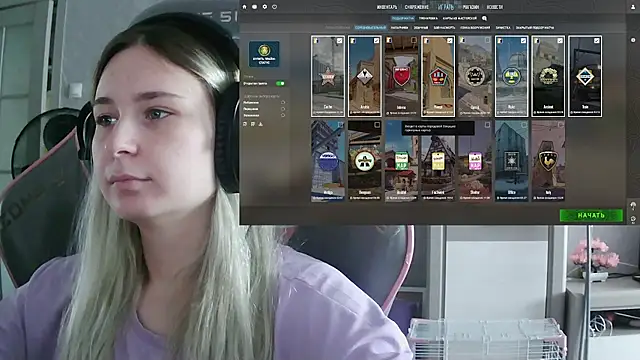Switch to the Подбор игры tab
640x360 pixels.
coord(402,18)
